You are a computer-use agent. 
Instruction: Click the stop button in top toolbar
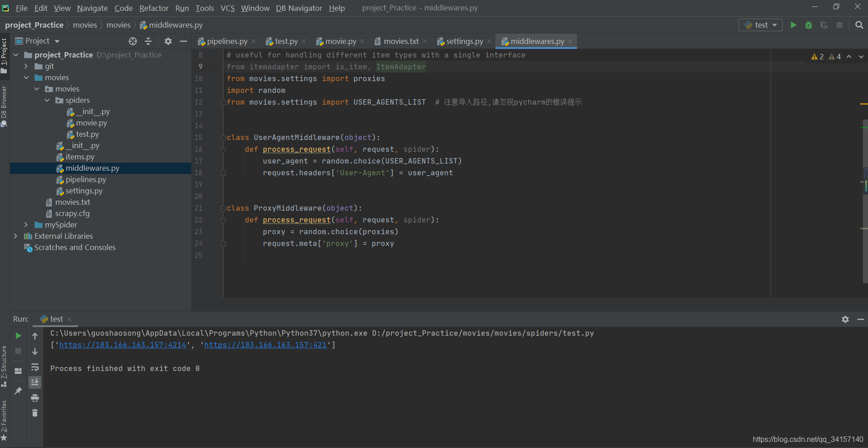coord(839,25)
